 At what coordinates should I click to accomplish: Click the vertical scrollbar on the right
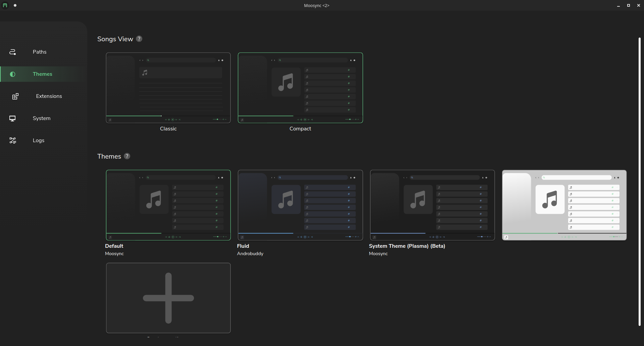pyautogui.click(x=640, y=181)
